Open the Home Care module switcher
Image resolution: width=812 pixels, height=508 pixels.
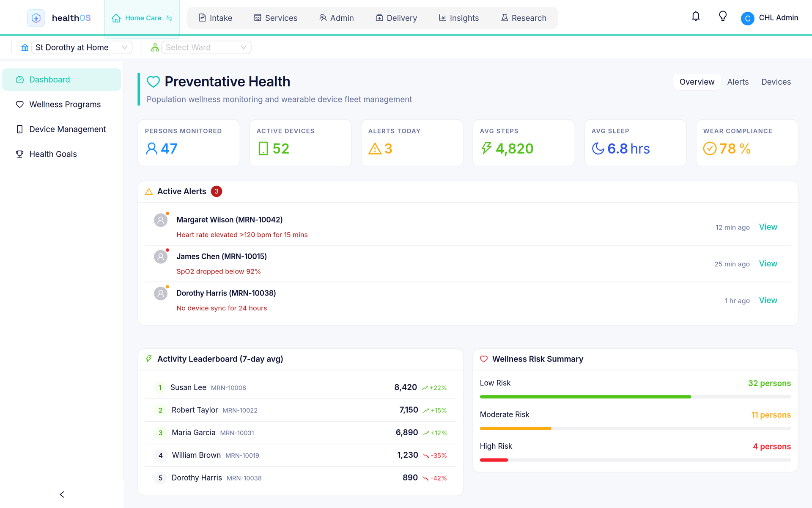click(x=142, y=18)
